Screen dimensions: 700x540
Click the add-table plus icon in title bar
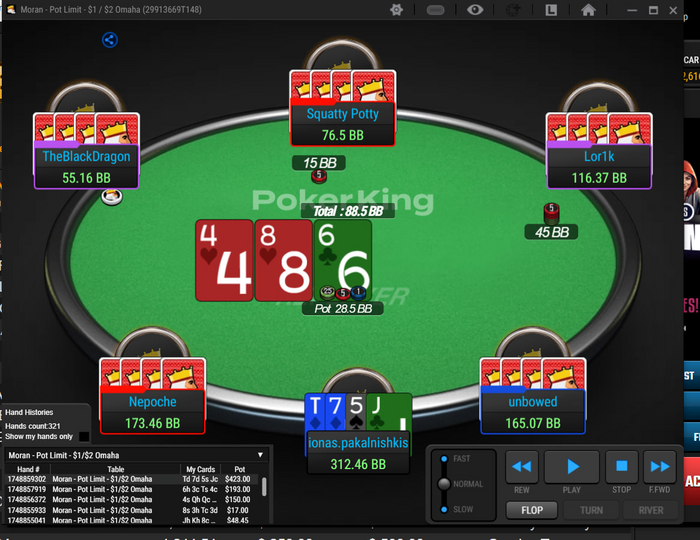click(x=513, y=10)
